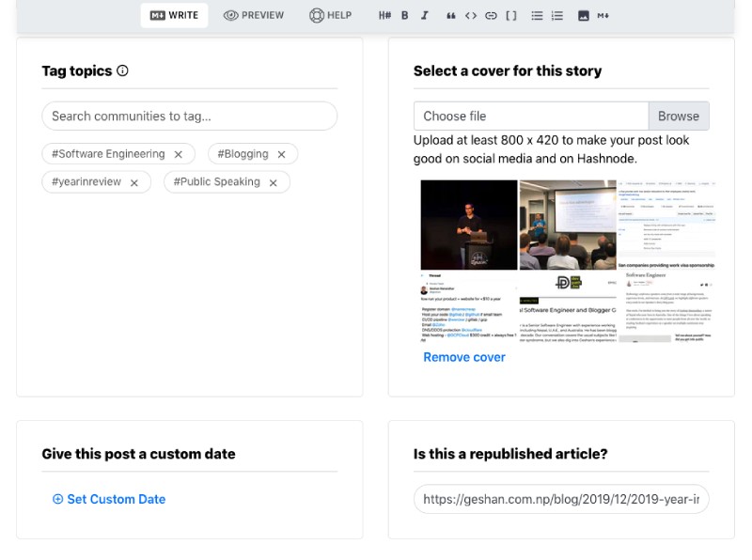Click the search communities to tag field
The image size is (752, 560).
(x=188, y=116)
